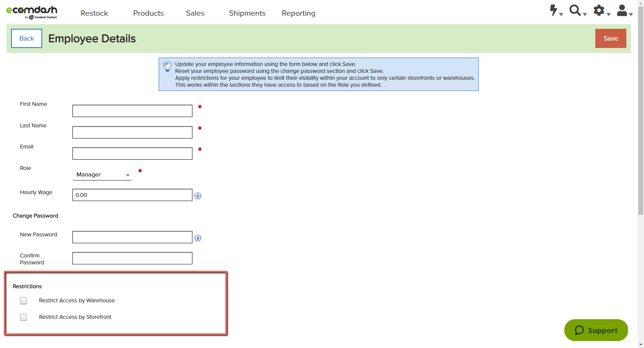Open the user account menu
This screenshot has width=644, height=348.
tap(624, 11)
